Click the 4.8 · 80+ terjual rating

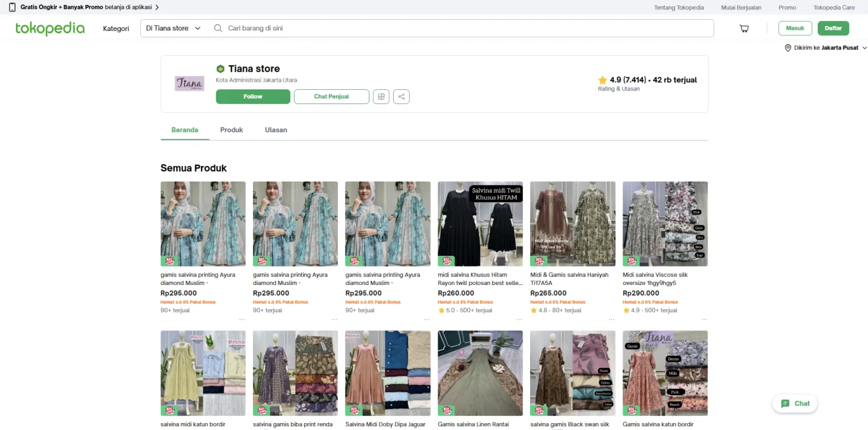tap(556, 310)
